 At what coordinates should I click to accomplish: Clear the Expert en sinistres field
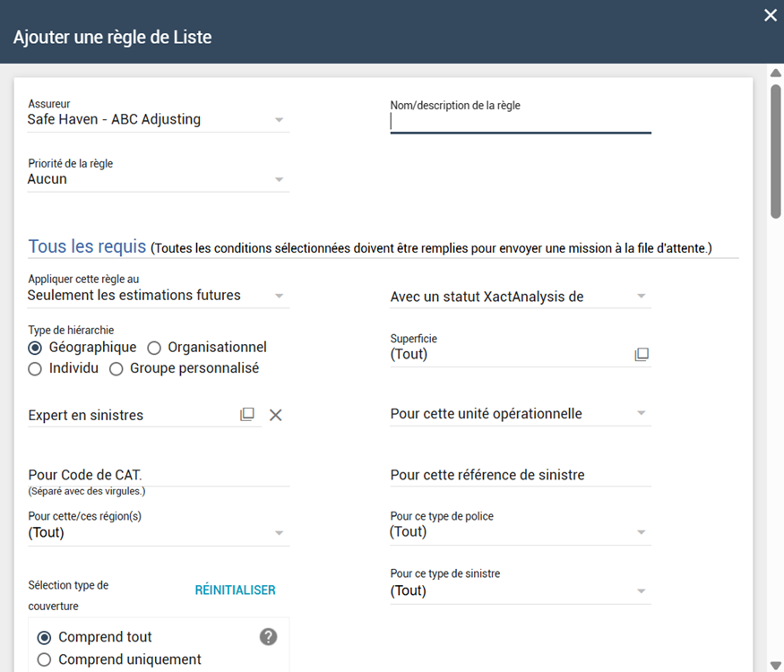[x=276, y=415]
